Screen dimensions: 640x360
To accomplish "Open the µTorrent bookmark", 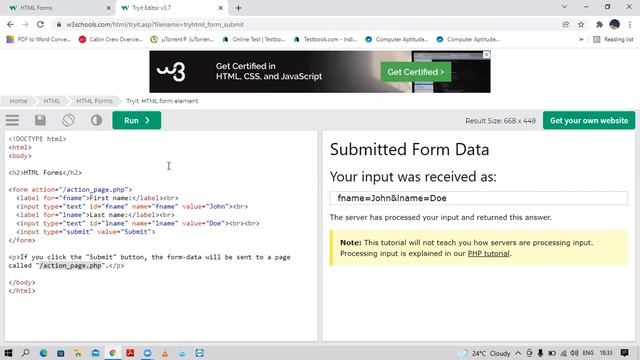I will pyautogui.click(x=182, y=40).
